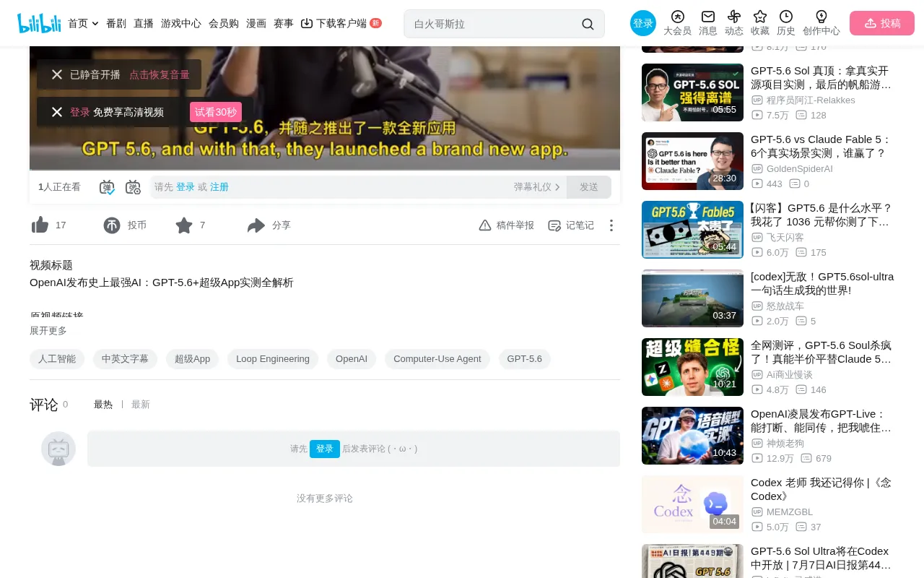The image size is (924, 578).
Task: Click the 注册 link in danmaku bar
Action: pyautogui.click(x=219, y=187)
